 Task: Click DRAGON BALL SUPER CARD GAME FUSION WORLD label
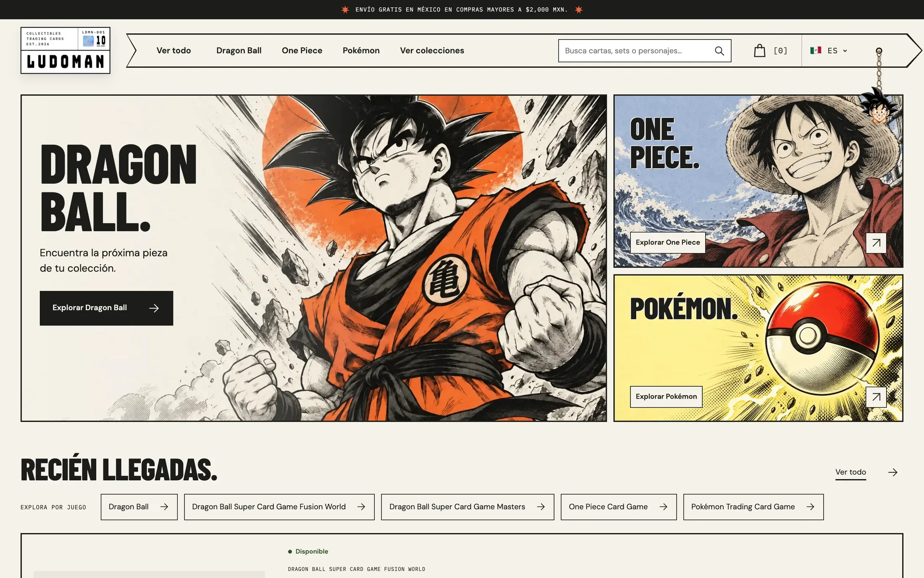click(357, 569)
